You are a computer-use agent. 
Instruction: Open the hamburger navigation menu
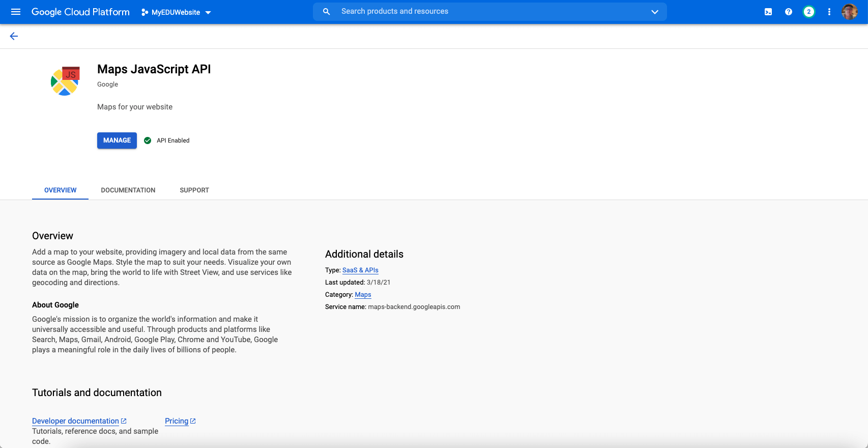click(x=16, y=12)
